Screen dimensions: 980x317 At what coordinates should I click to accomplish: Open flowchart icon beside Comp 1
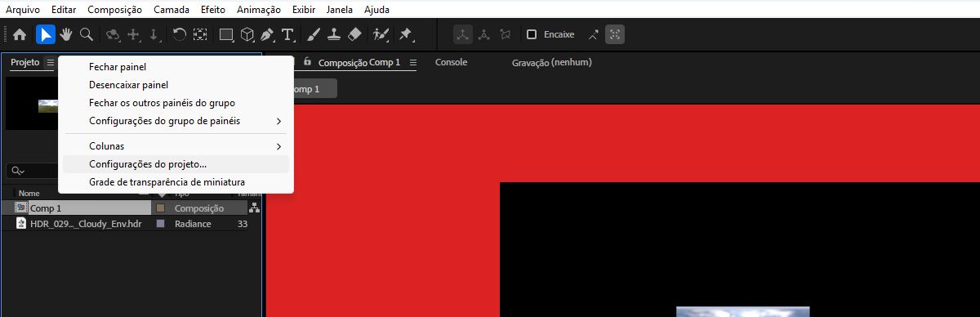pos(255,208)
